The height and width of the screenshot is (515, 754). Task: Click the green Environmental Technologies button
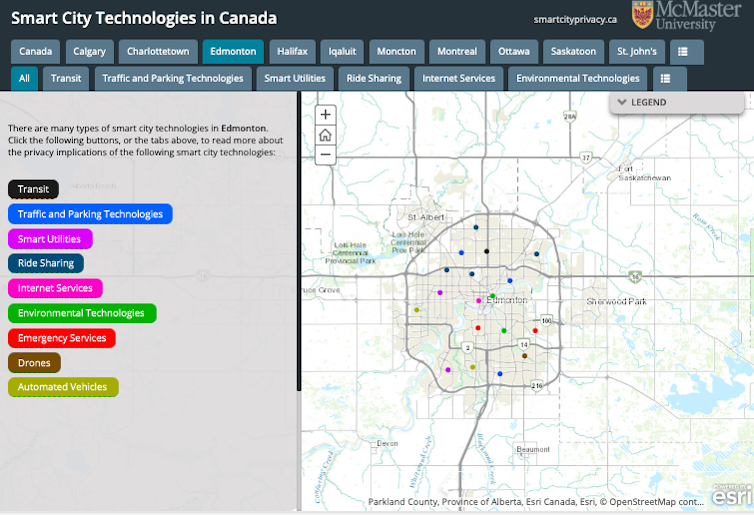[81, 313]
